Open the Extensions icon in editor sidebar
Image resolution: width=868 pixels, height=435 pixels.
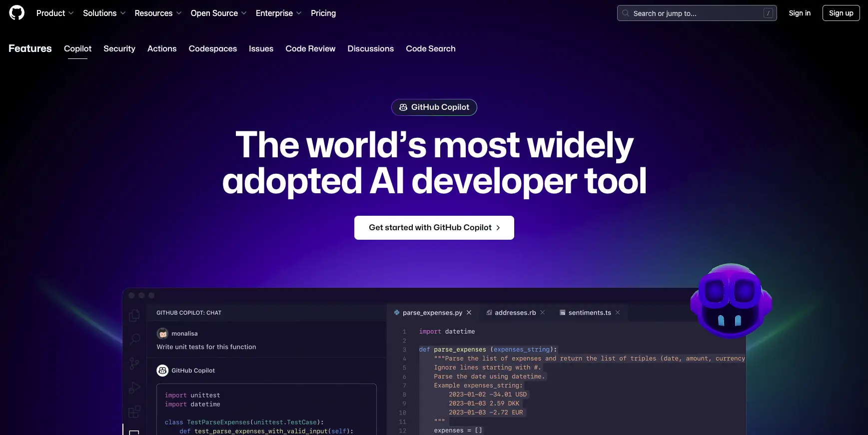[x=134, y=412]
